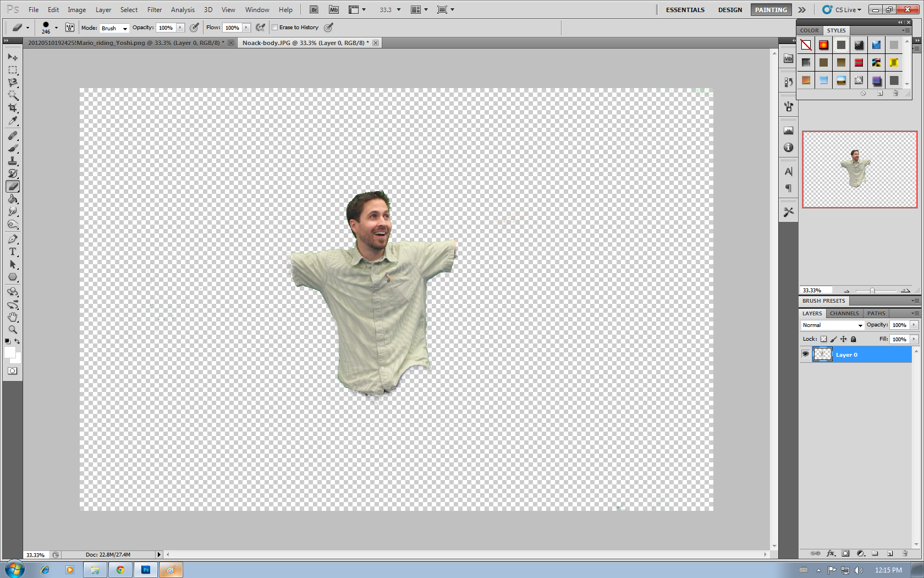Open the layer blend mode dropdown

pos(833,325)
